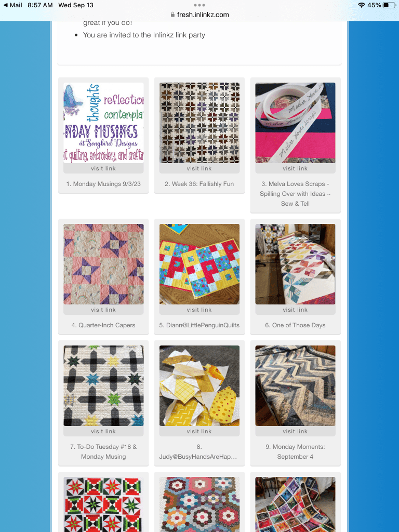Open the Monday Musings banner thumbnail
Viewport: 399px width, 532px height.
click(103, 123)
